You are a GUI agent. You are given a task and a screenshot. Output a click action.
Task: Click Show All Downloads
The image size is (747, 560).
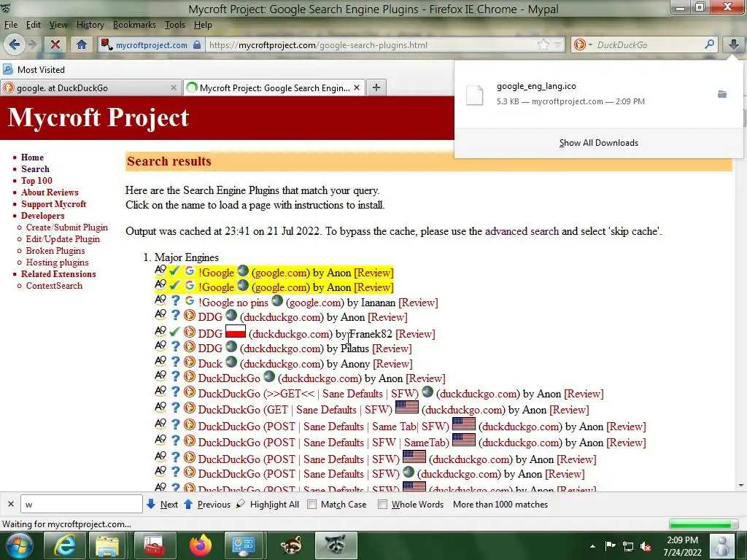click(598, 143)
